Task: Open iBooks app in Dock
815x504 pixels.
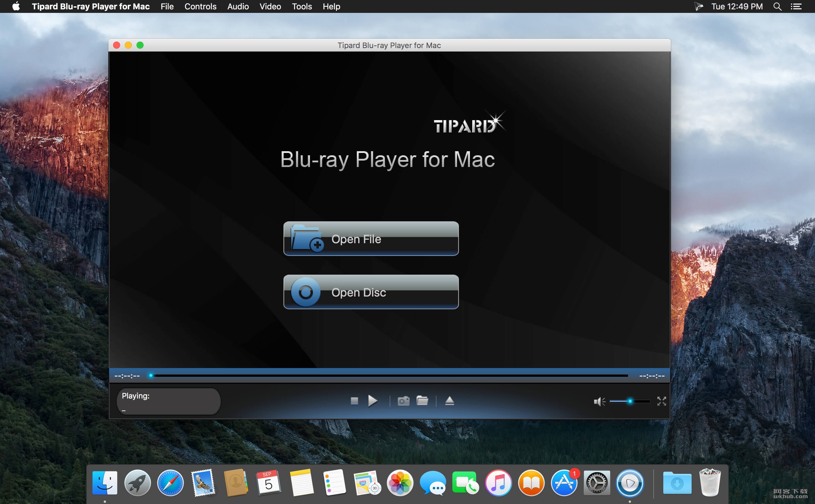Action: (531, 483)
